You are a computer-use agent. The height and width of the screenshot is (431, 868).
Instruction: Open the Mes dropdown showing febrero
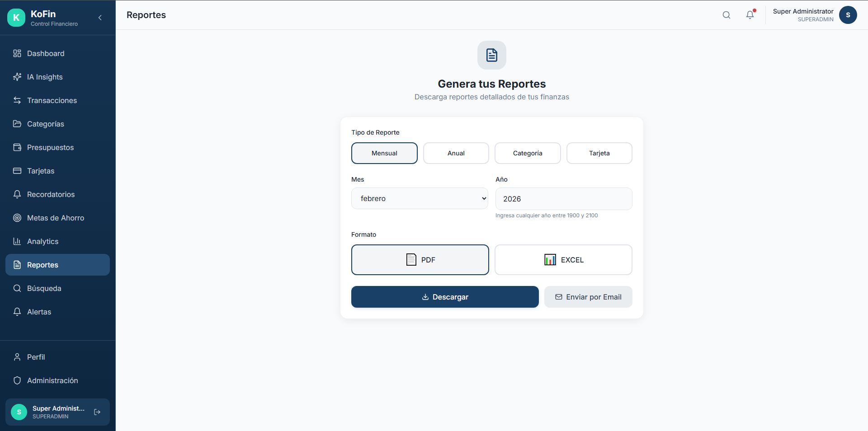[x=419, y=198]
